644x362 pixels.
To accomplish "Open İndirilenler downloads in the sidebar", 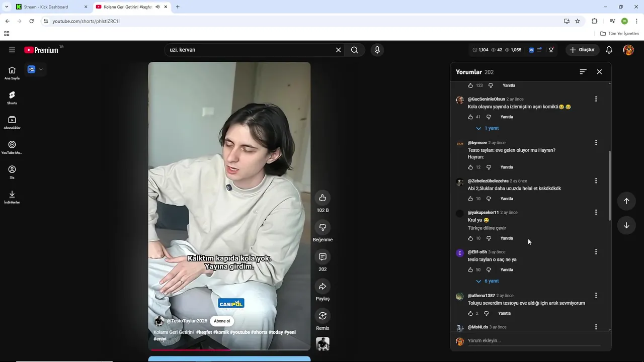I will pos(12,197).
